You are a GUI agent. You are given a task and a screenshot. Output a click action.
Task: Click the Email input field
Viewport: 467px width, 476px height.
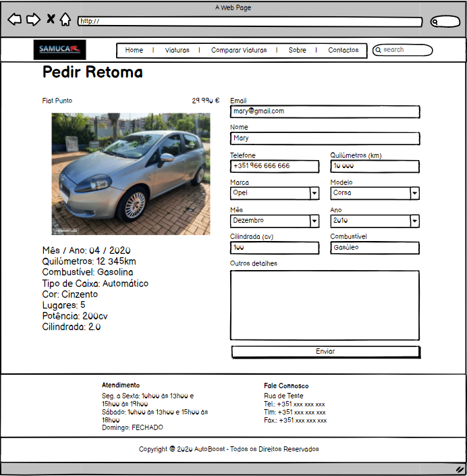point(325,112)
